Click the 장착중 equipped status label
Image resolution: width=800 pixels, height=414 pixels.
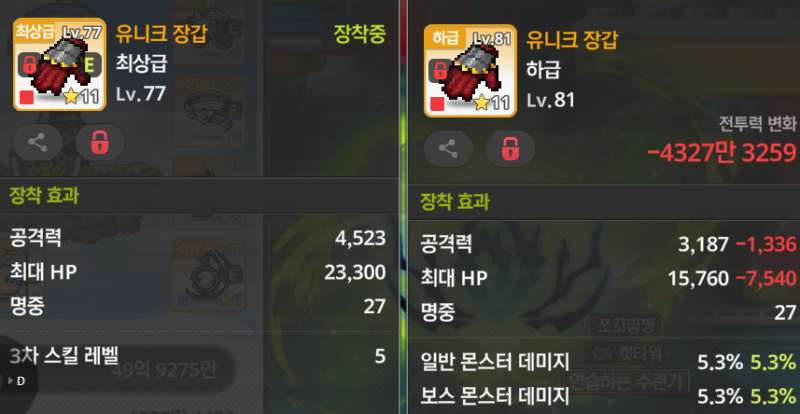[x=359, y=34]
